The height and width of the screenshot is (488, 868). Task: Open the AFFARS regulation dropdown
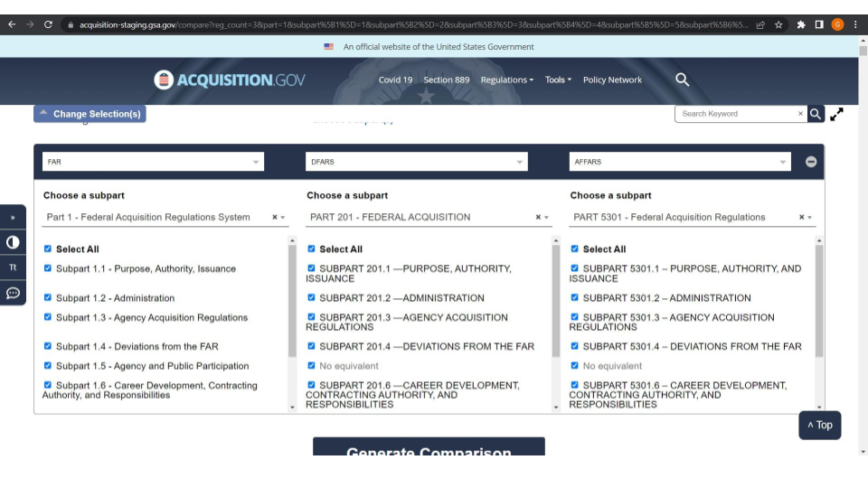[x=680, y=162]
